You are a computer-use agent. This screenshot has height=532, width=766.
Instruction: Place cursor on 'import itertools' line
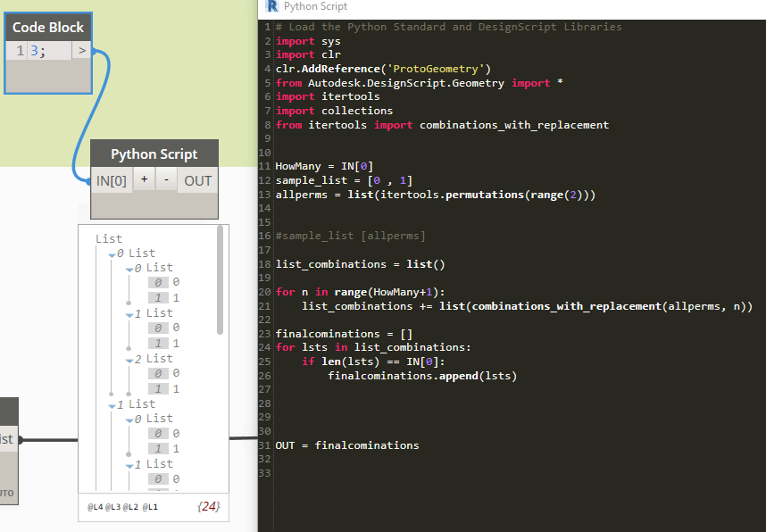point(328,96)
